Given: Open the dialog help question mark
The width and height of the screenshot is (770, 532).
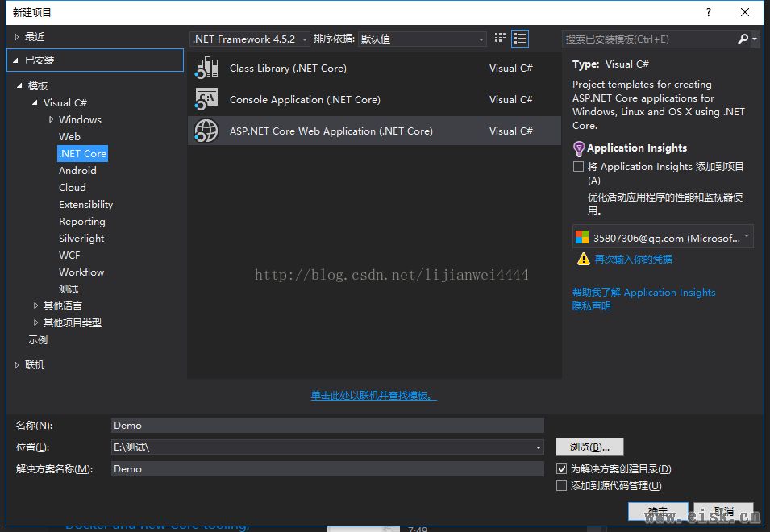Looking at the screenshot, I should [709, 12].
